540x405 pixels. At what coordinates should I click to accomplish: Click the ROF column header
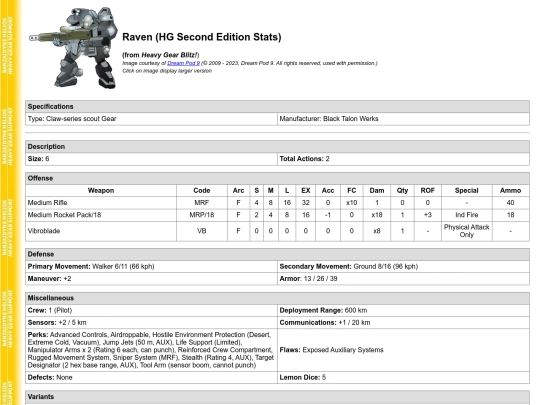[x=428, y=190]
